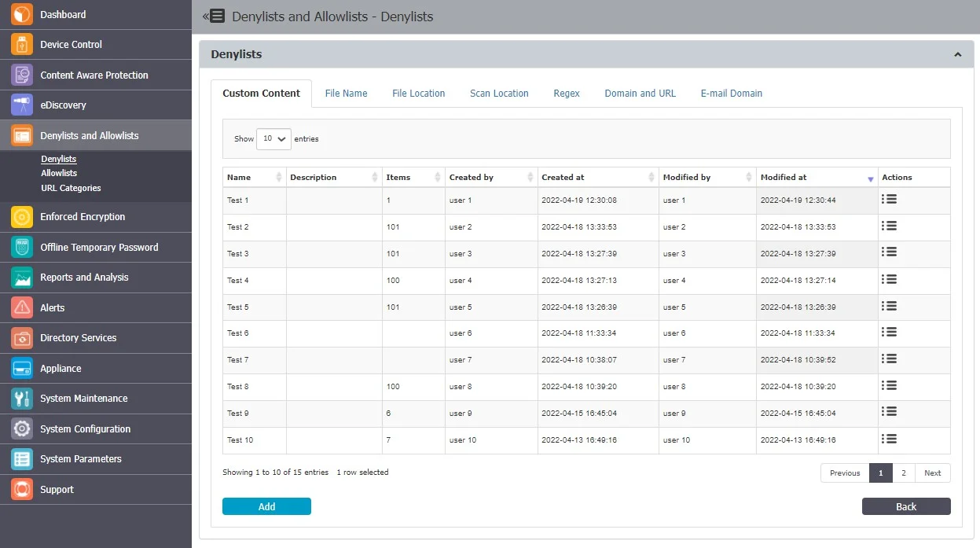Screen dimensions: 980x548
Task: Open the URL Categories submenu link
Action: click(71, 188)
